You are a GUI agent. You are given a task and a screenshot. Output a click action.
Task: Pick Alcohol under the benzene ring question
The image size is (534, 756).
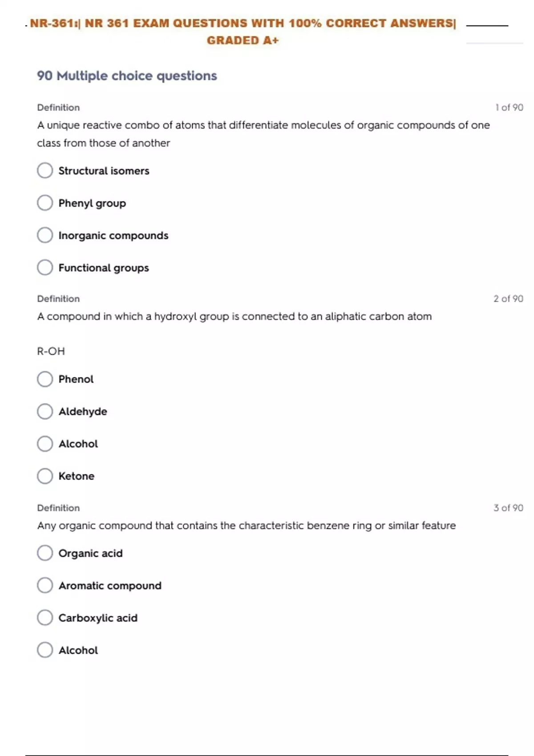[45, 650]
